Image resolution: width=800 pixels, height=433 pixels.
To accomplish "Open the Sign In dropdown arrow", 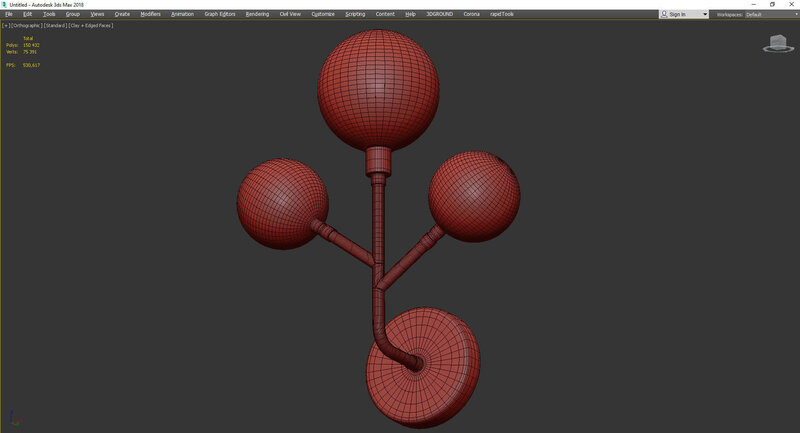I will pyautogui.click(x=705, y=15).
